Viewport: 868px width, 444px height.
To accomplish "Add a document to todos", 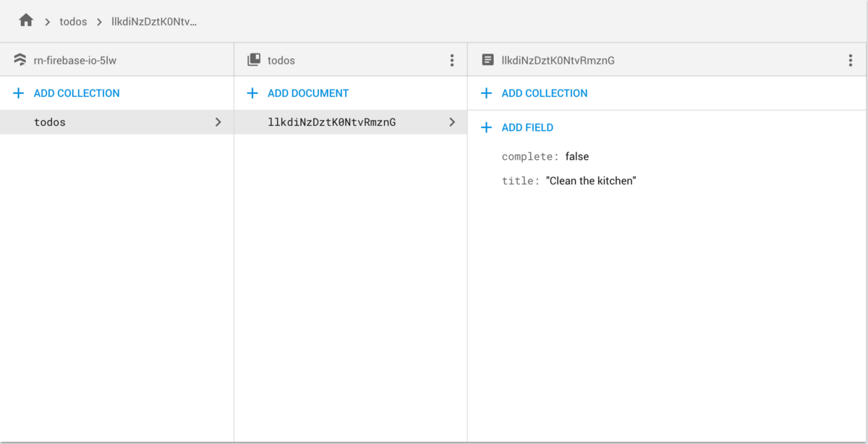I will click(308, 93).
